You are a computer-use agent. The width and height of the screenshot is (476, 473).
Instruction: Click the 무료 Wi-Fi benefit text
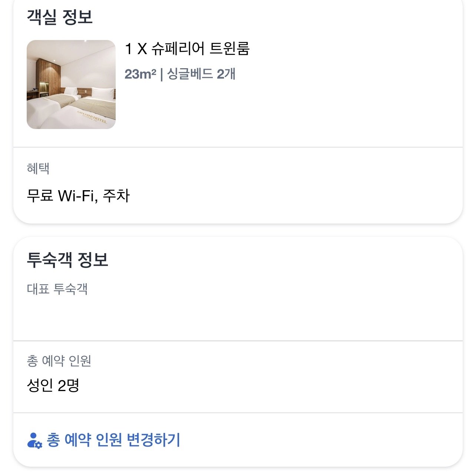click(x=61, y=196)
